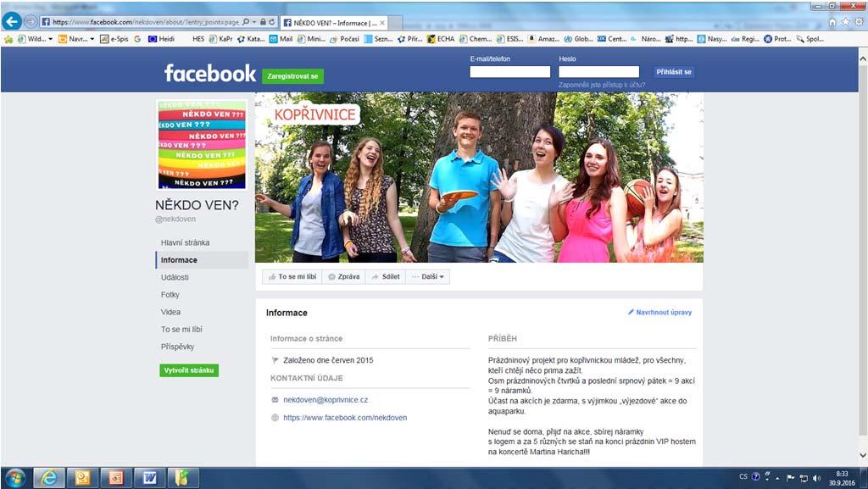
Task: Open the ECHA bookmark
Action: [441, 39]
